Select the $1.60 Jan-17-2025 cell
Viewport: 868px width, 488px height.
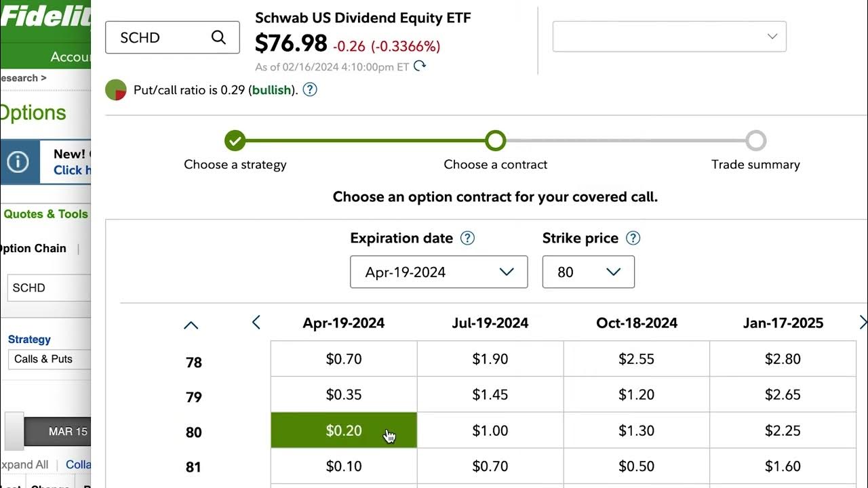(783, 466)
